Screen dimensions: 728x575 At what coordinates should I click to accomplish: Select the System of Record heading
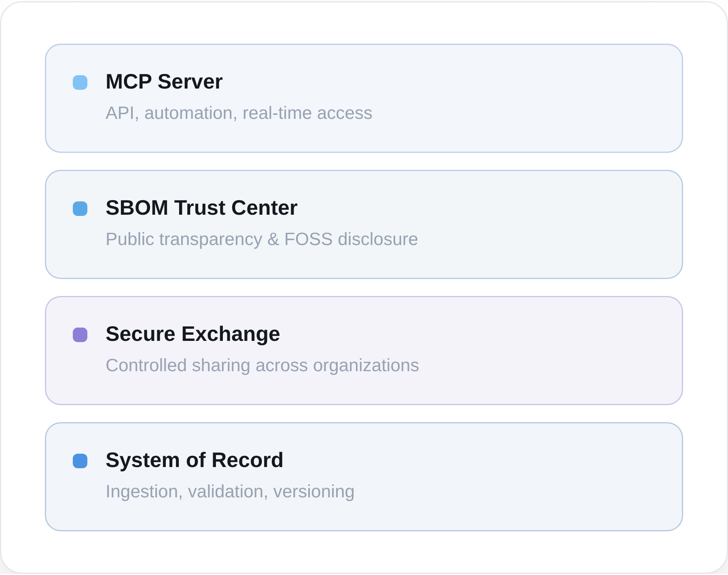194,460
